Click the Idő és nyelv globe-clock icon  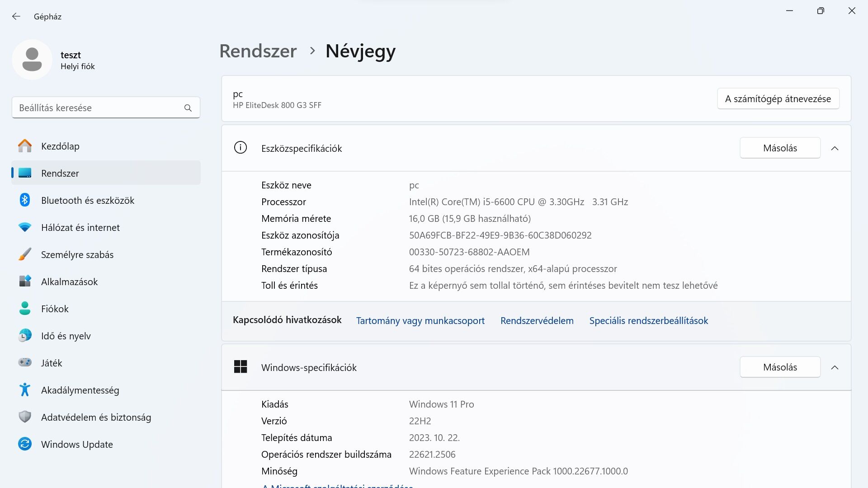click(x=25, y=335)
